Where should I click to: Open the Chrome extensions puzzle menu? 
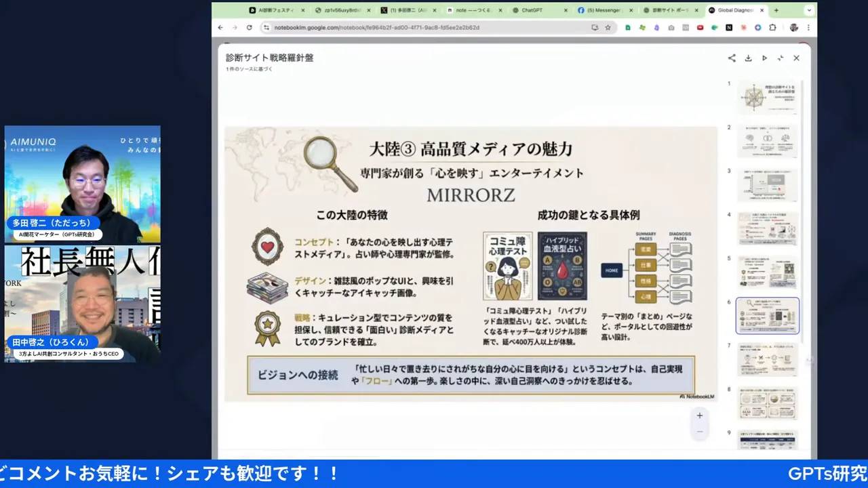pos(773,27)
